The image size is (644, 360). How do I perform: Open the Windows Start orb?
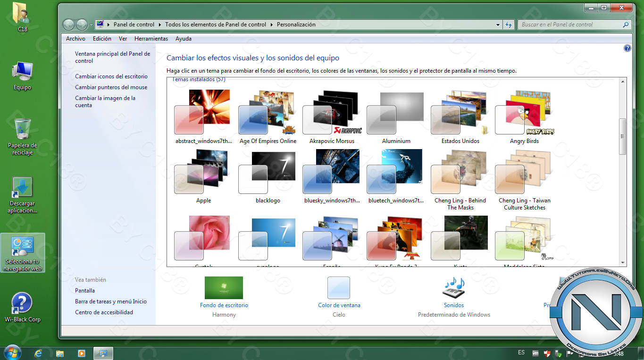click(x=12, y=352)
